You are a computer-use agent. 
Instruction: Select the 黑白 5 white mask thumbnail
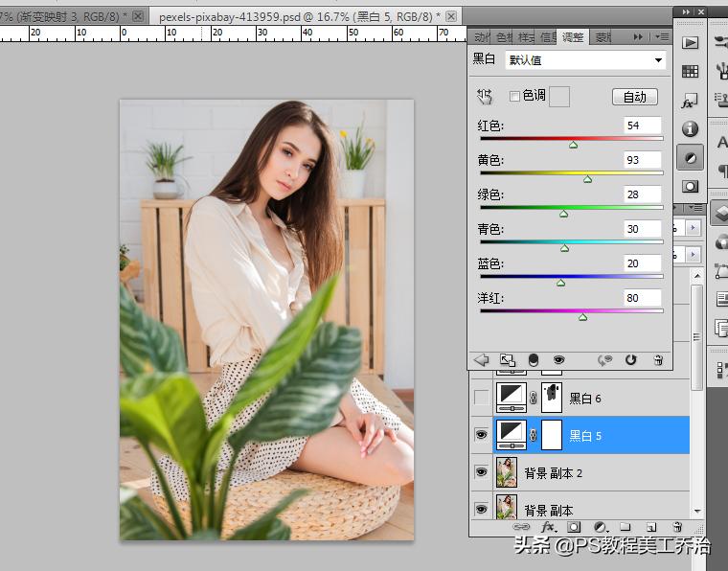tap(552, 435)
